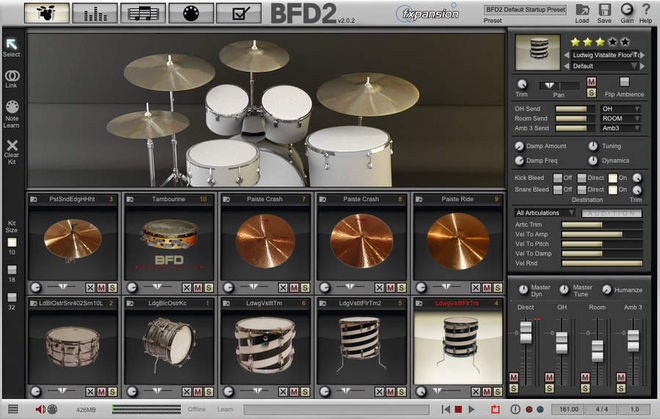Click the Tuning knob

pos(593,146)
